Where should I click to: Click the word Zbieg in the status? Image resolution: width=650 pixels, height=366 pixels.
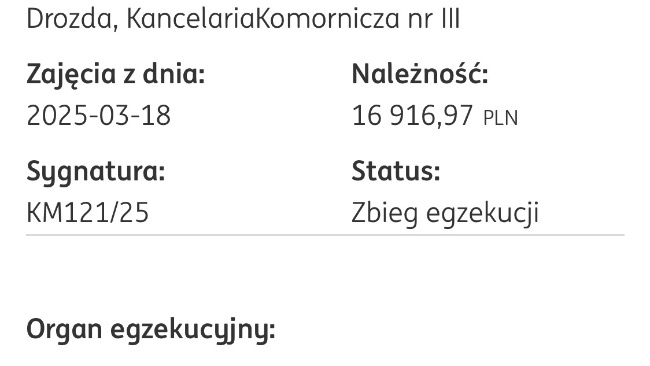(x=385, y=214)
